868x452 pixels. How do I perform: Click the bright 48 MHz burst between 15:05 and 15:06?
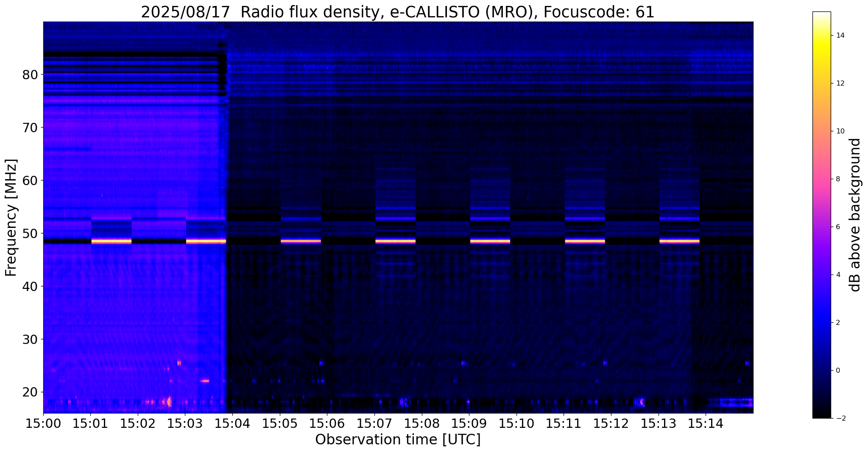tap(301, 241)
